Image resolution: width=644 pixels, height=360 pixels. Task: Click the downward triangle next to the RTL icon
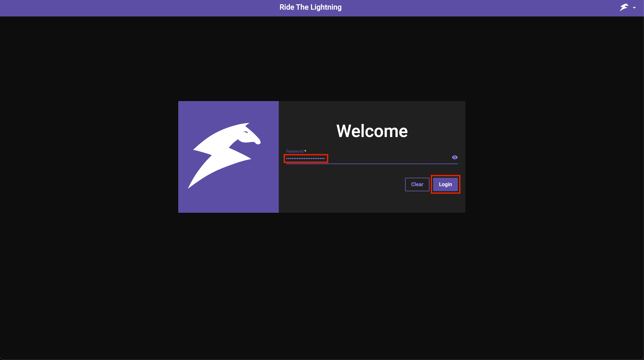coord(634,7)
